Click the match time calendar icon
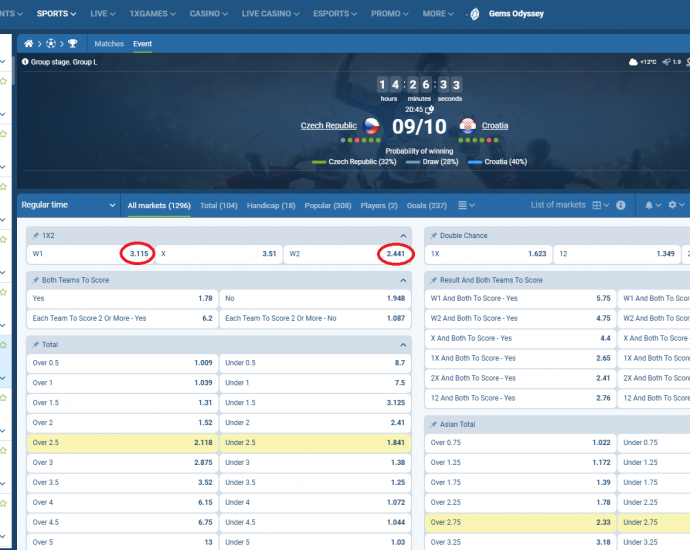Screen dimensions: 690x550 click(429, 110)
